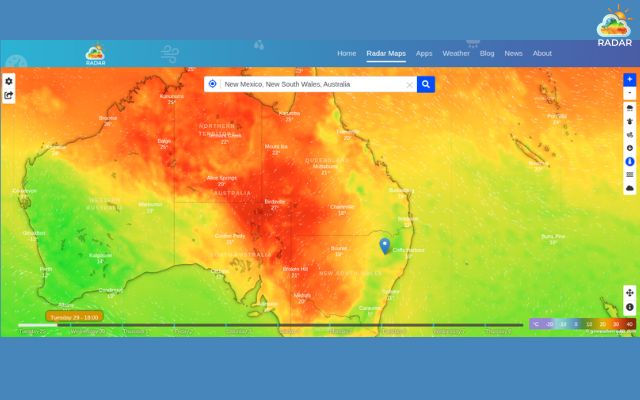Select the second layer icon below rain
This screenshot has height=400, width=640.
(629, 122)
